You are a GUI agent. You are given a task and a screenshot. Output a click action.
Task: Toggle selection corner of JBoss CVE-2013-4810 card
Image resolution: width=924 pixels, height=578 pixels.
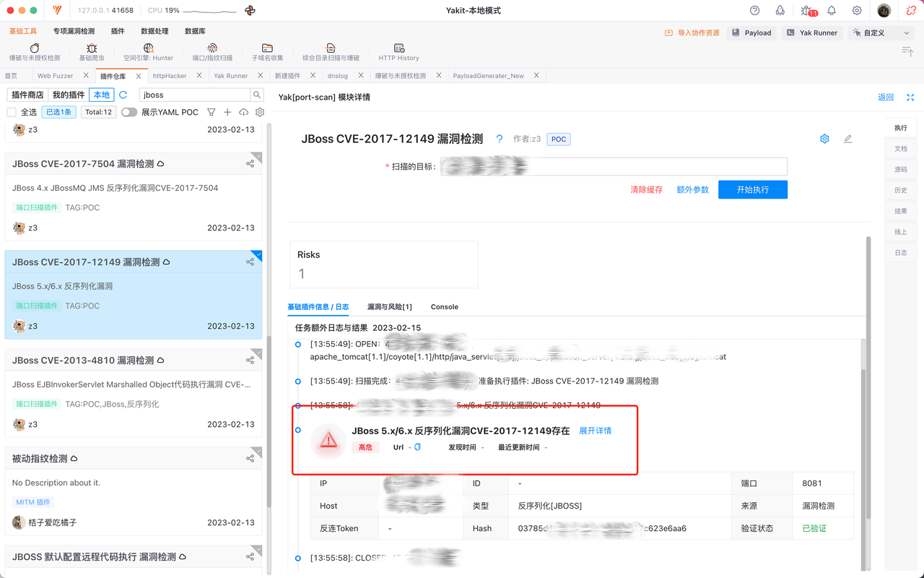point(257,353)
